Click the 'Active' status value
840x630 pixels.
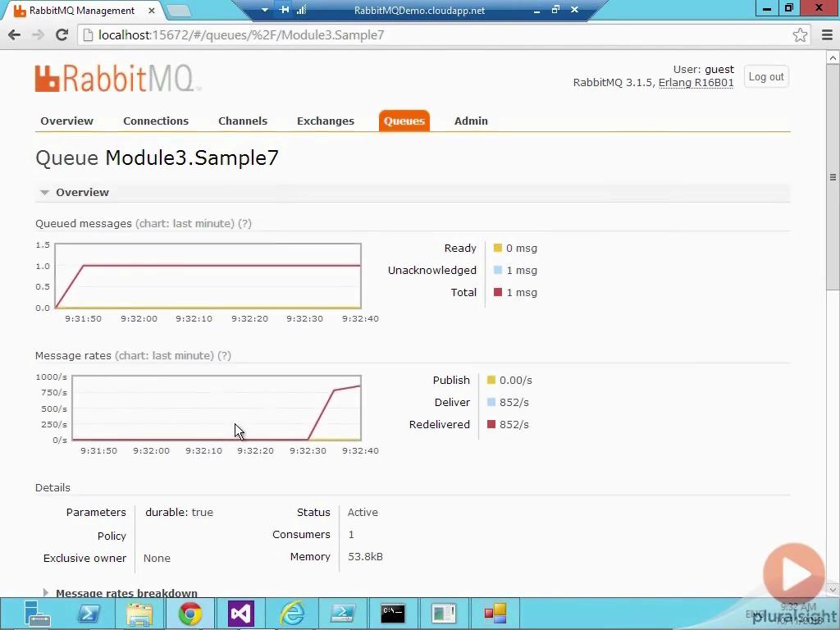click(x=363, y=512)
